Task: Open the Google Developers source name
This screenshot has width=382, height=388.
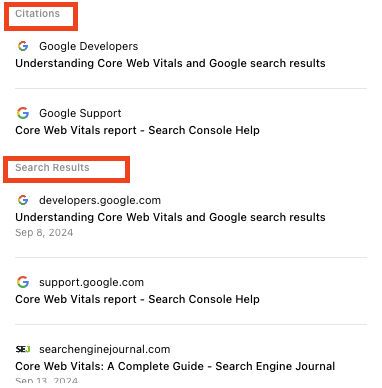Action: pos(88,46)
